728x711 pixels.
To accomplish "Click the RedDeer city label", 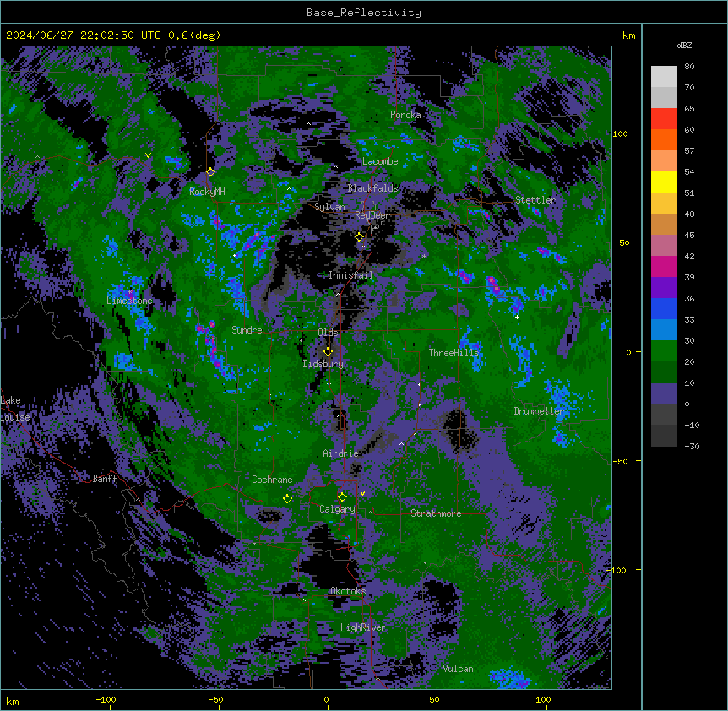I will tap(372, 215).
